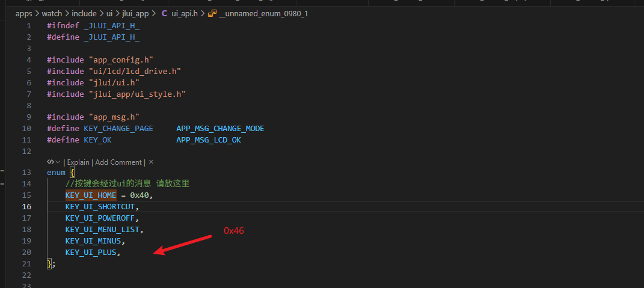Click the KEY_UI_MENU_LIST enumerator
Screen dimensions: 644x288
102,229
